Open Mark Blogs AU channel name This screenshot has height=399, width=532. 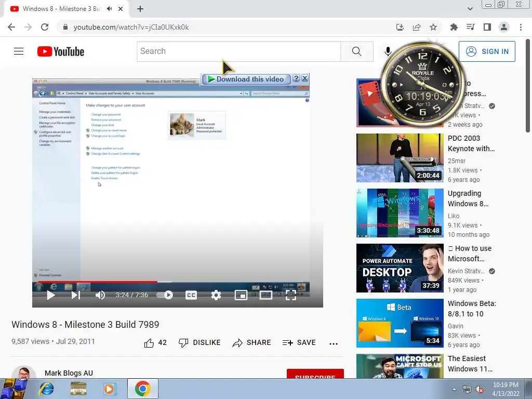69,373
